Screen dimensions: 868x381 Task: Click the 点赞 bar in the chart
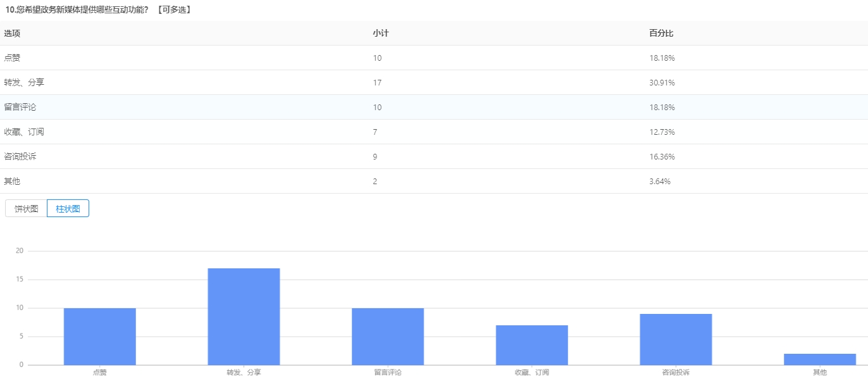click(x=99, y=336)
